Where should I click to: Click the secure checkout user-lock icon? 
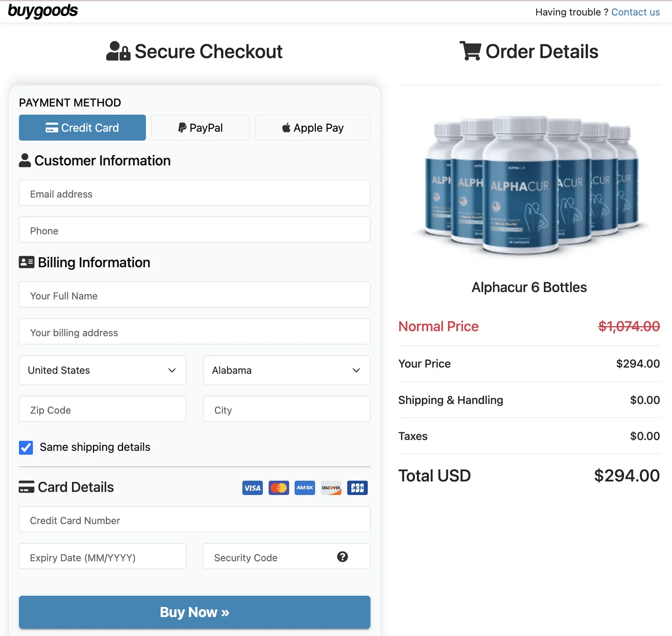click(118, 51)
